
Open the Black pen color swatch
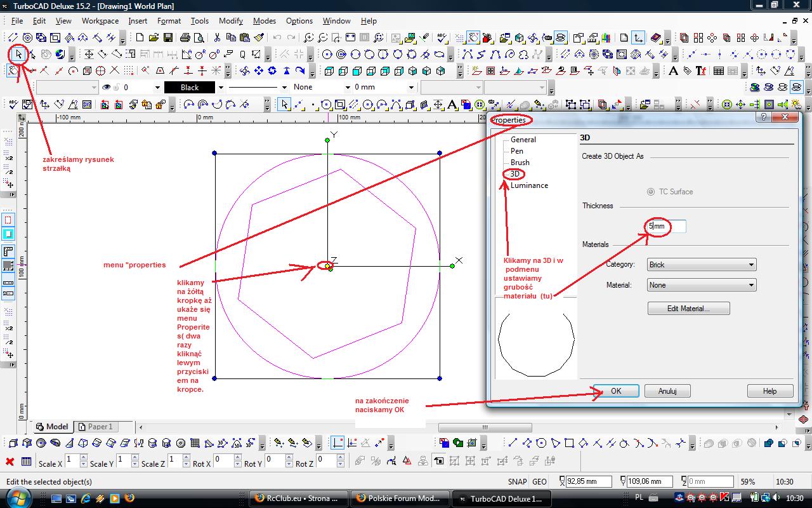pyautogui.click(x=190, y=87)
